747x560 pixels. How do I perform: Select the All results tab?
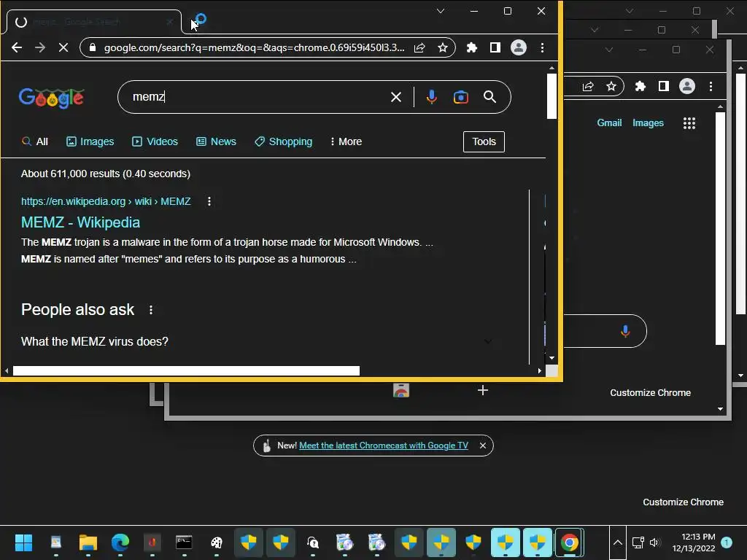(35, 141)
